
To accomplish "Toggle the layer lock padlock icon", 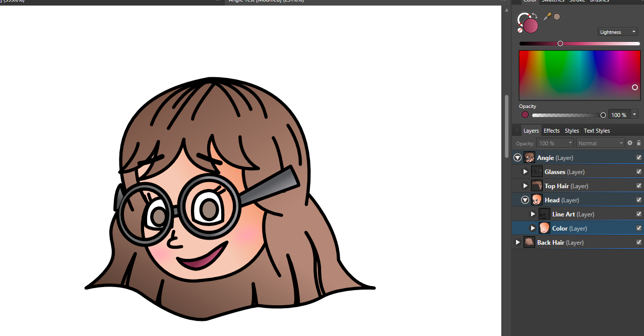I will [x=639, y=143].
